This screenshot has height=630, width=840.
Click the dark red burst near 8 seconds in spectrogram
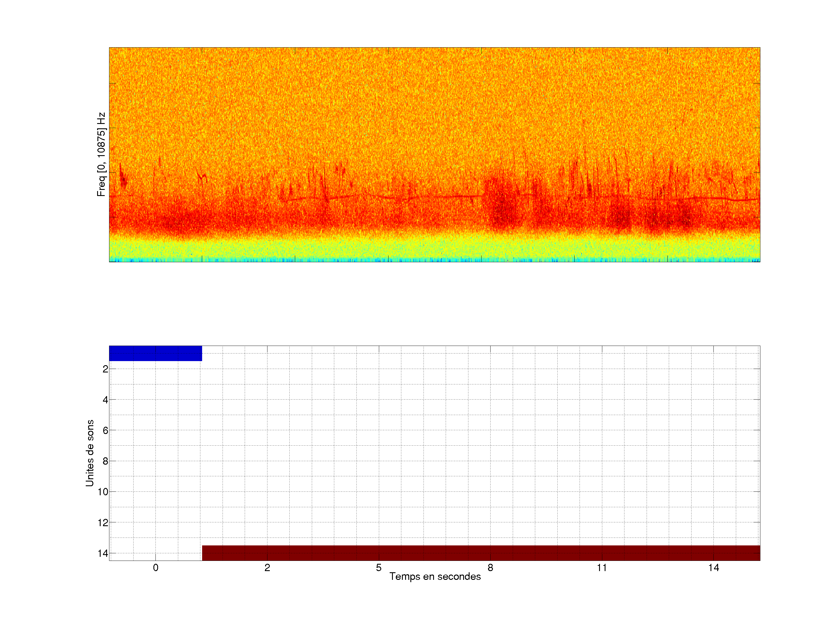501,209
